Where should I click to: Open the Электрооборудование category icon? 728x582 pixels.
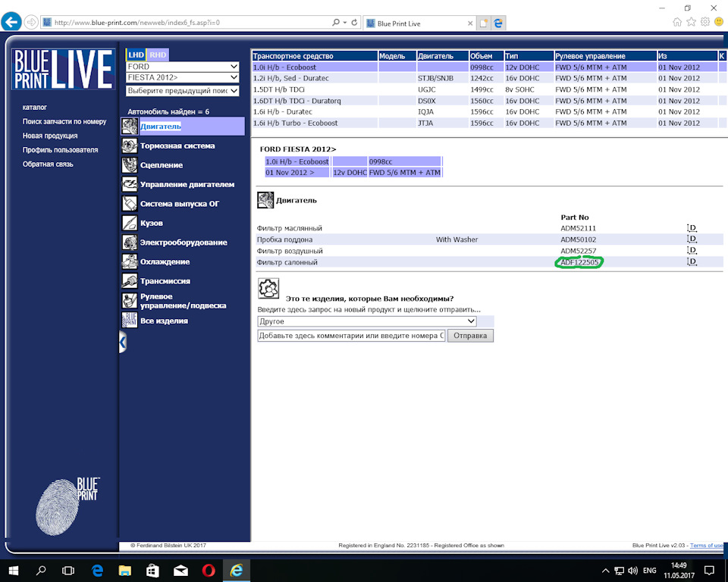click(x=130, y=242)
